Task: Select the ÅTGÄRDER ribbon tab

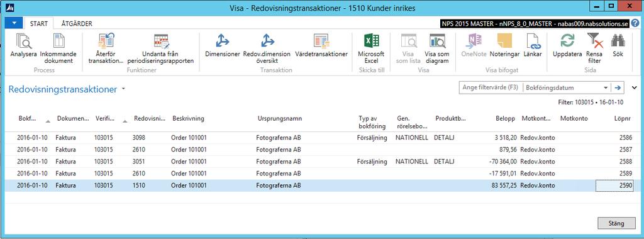Action: coord(77,24)
